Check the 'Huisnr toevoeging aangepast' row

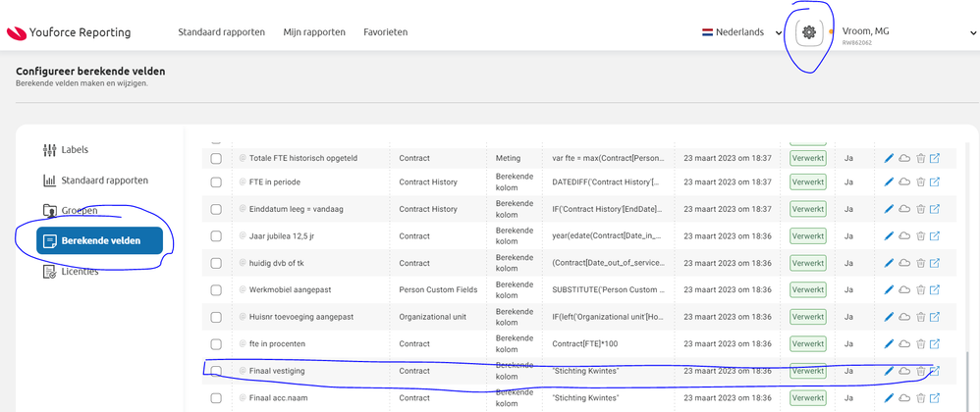[216, 317]
